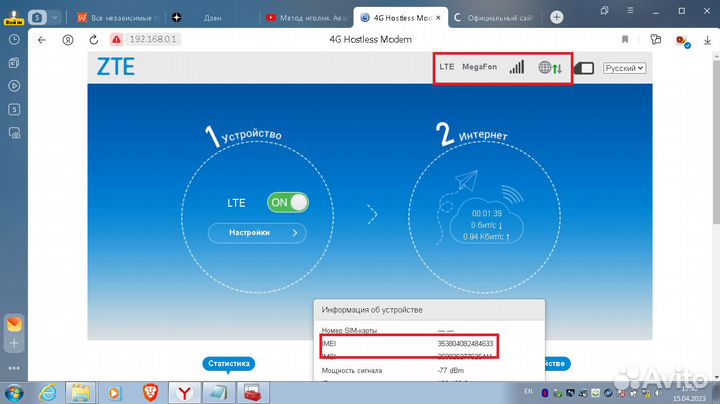
Task: Click the arrow between Устройство and Интернет
Action: (x=372, y=214)
